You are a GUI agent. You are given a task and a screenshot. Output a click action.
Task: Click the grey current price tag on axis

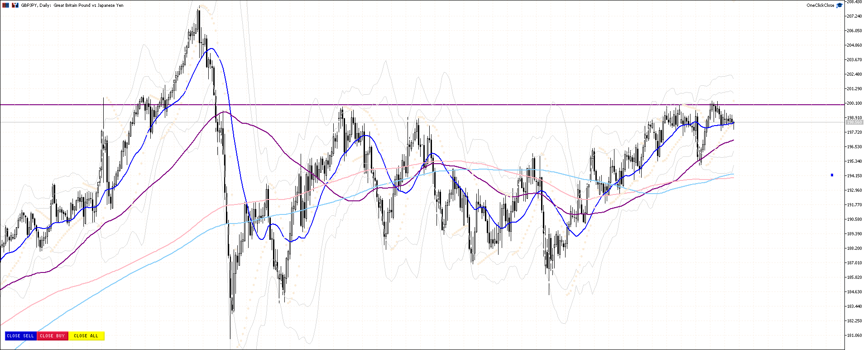tap(854, 122)
